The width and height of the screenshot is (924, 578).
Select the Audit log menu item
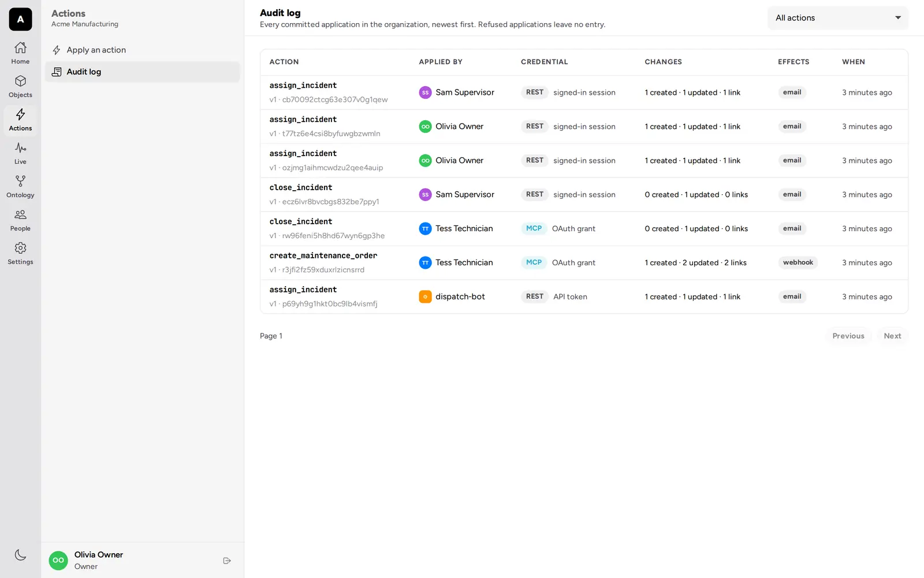point(142,72)
